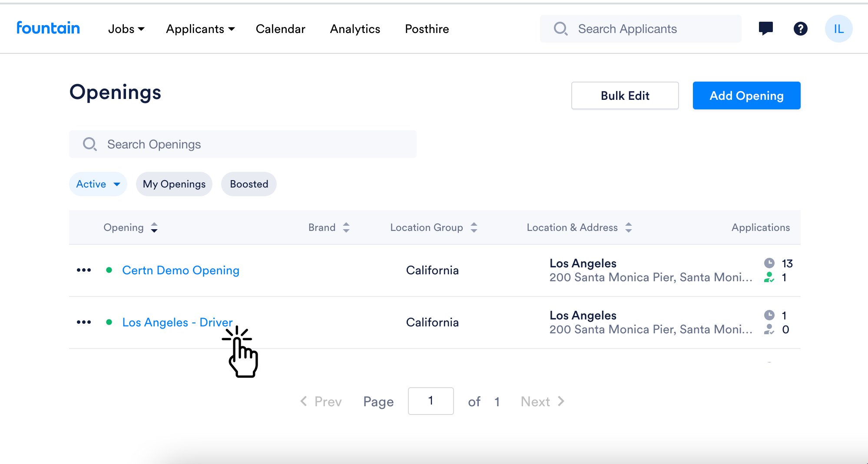Toggle the My Openings filter
868x464 pixels.
coord(174,184)
